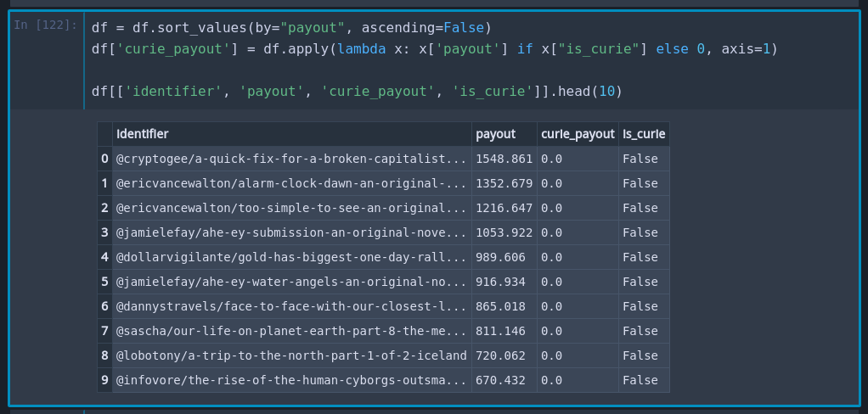This screenshot has width=868, height=414.
Task: Click payout value 720.062
Action: pos(504,355)
